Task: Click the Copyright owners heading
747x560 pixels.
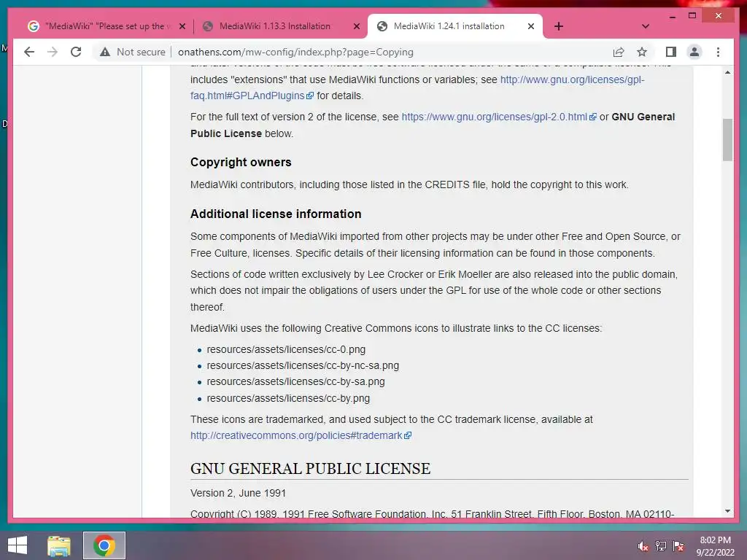Action: coord(241,163)
